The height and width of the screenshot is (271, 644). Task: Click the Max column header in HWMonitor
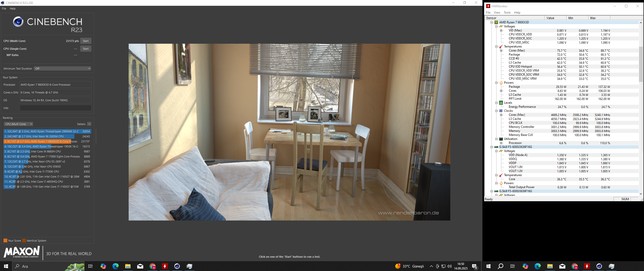[x=599, y=18]
